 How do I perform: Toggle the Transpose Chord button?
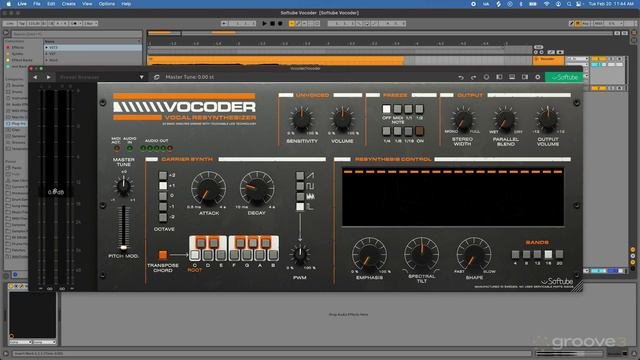tap(163, 255)
